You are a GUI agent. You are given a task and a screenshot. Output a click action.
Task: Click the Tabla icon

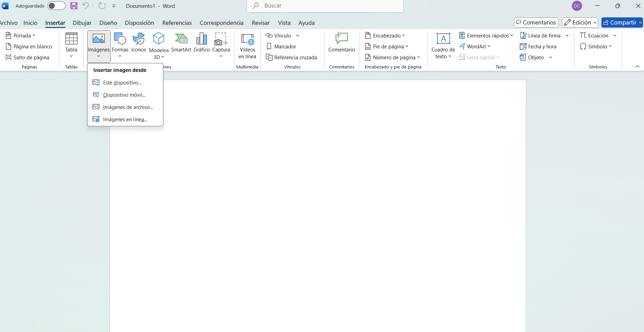tap(71, 43)
